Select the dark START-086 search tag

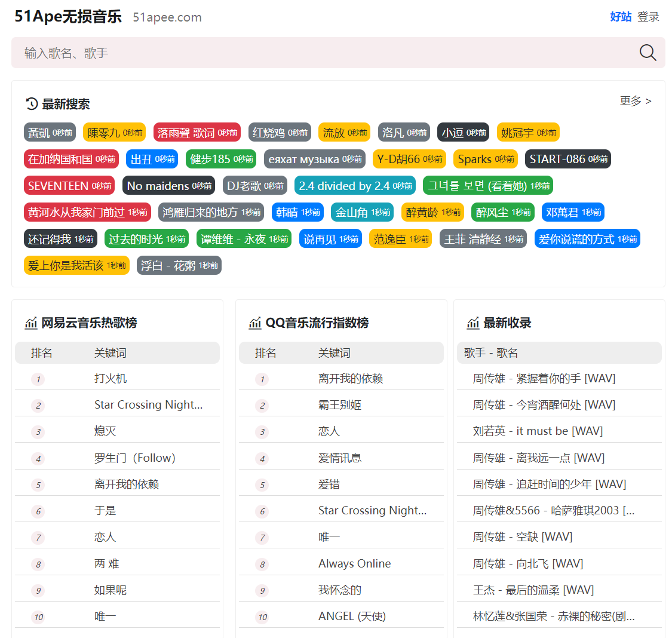567,159
